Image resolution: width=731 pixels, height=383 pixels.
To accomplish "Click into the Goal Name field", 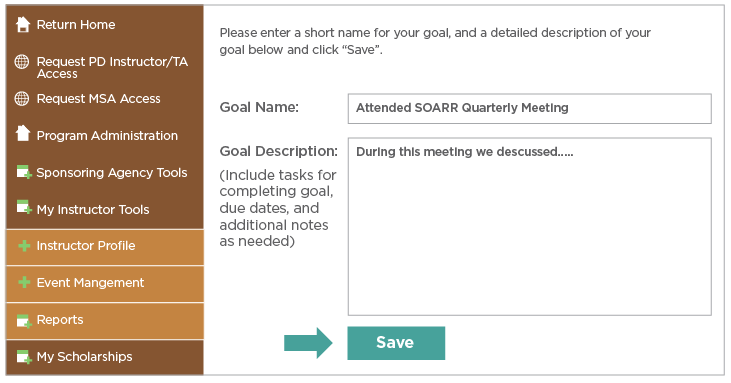I will 530,109.
